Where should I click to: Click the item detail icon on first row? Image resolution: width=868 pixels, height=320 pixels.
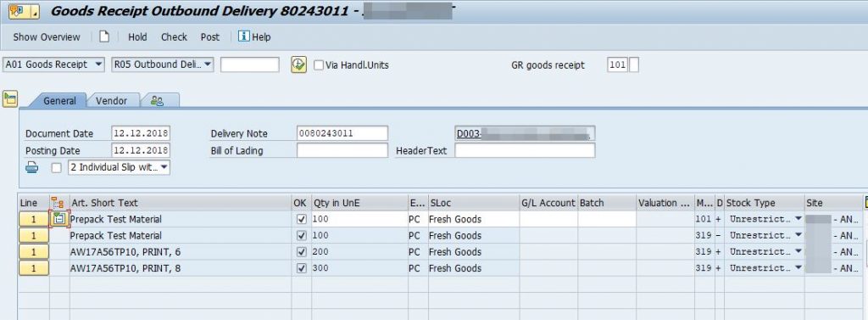coord(58,219)
